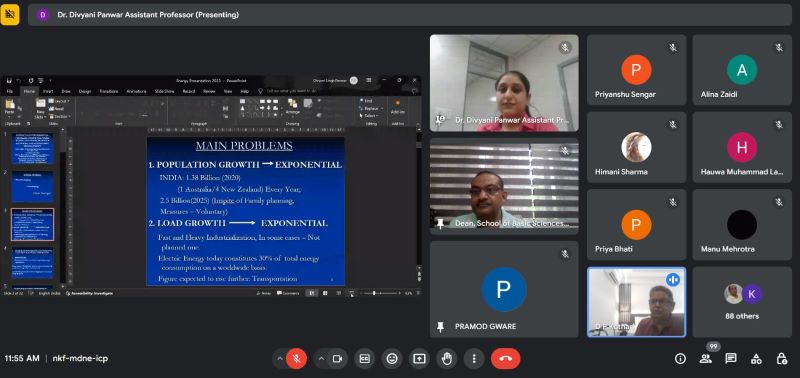Open the Review ribbon tab
This screenshot has width=800, height=378.
click(209, 91)
